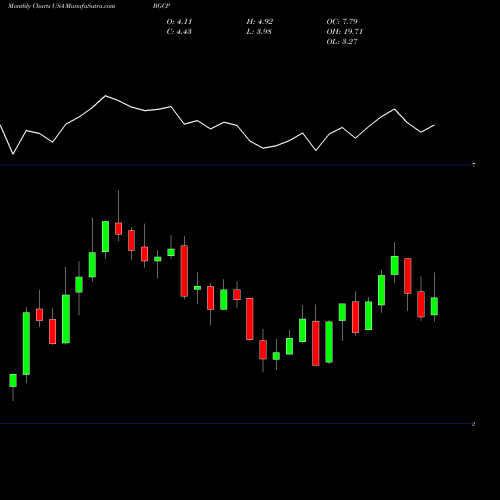This screenshot has height=500, width=500.
Task: Click the lower price axis label '2'
Action: 474,424
